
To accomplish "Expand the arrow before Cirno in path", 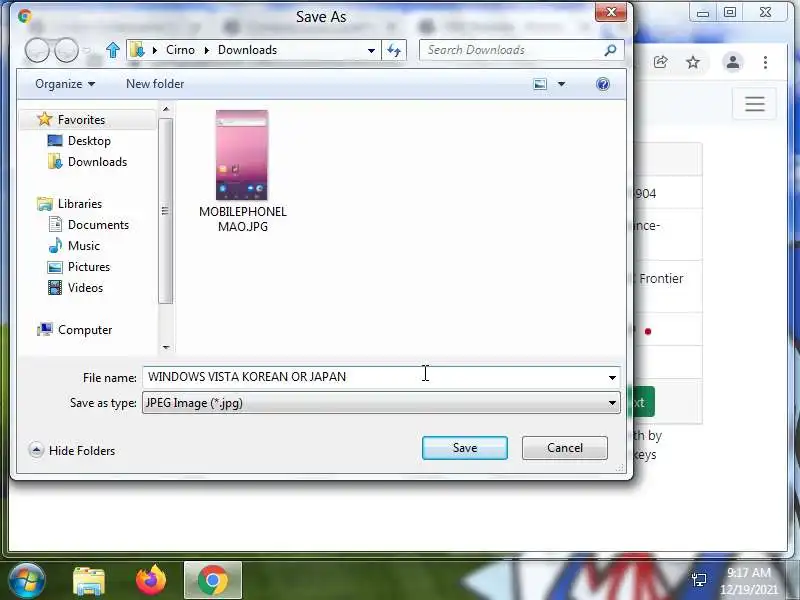I will [x=155, y=50].
